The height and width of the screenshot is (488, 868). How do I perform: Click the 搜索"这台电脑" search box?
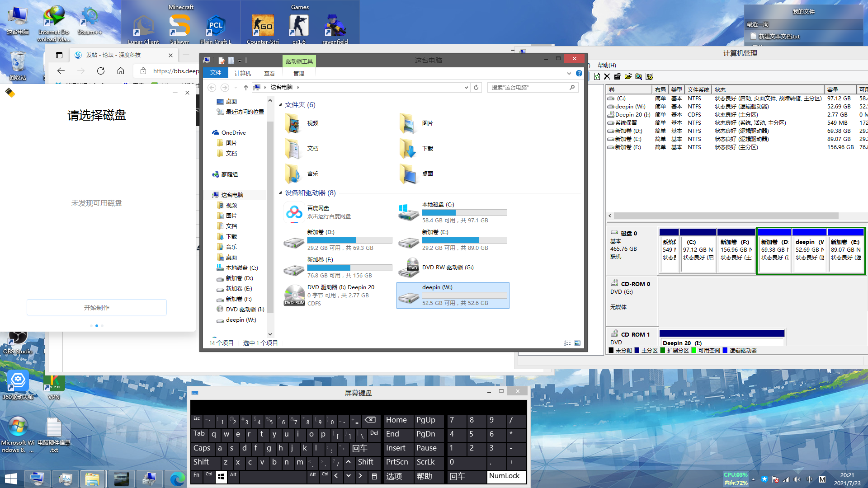pos(527,88)
